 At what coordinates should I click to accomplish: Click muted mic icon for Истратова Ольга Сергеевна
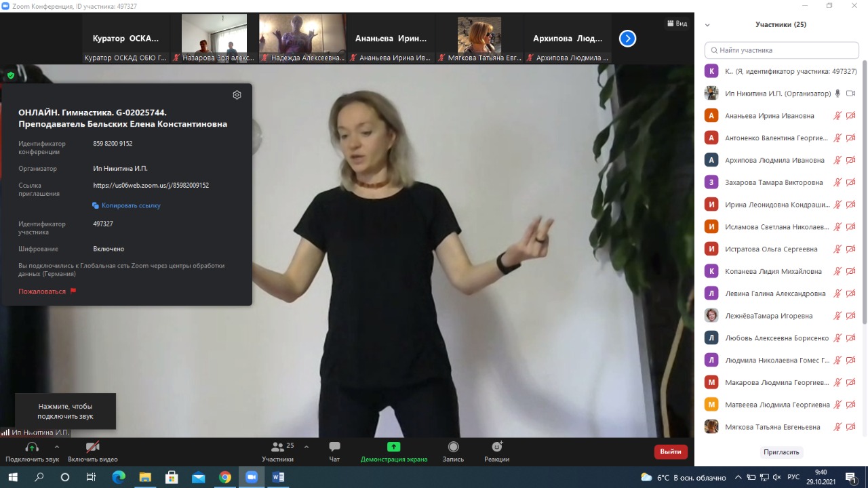837,249
